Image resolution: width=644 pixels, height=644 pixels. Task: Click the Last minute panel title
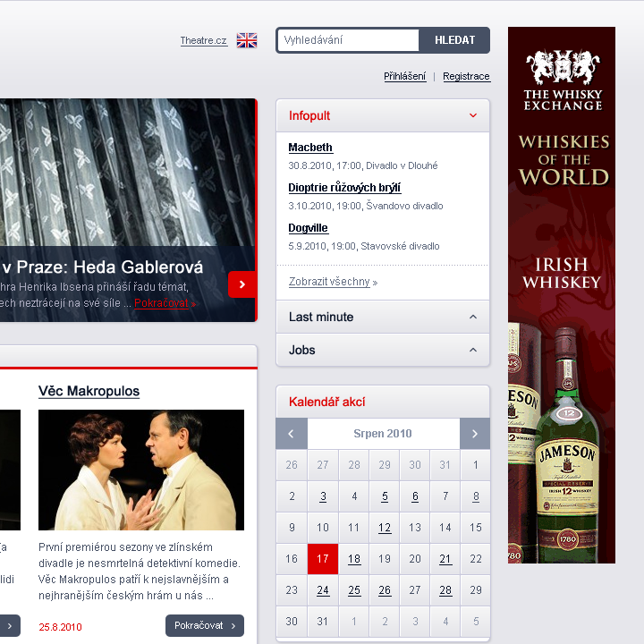(x=321, y=317)
